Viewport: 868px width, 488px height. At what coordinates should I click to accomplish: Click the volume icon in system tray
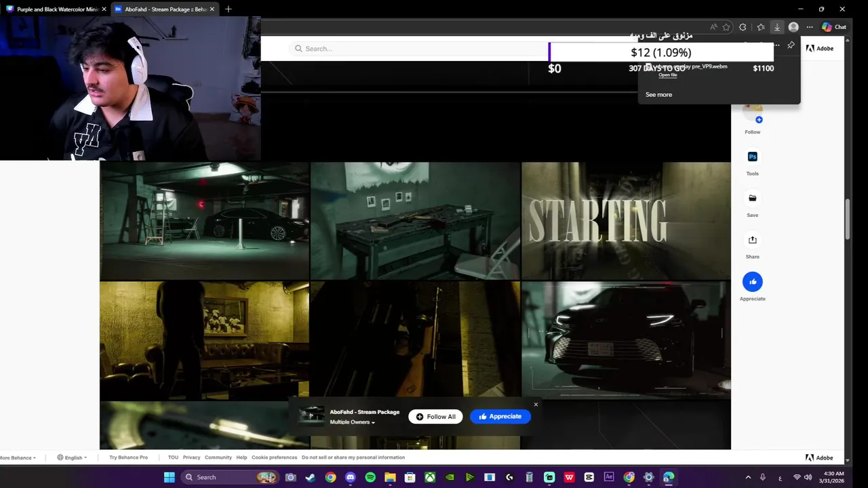(x=808, y=477)
